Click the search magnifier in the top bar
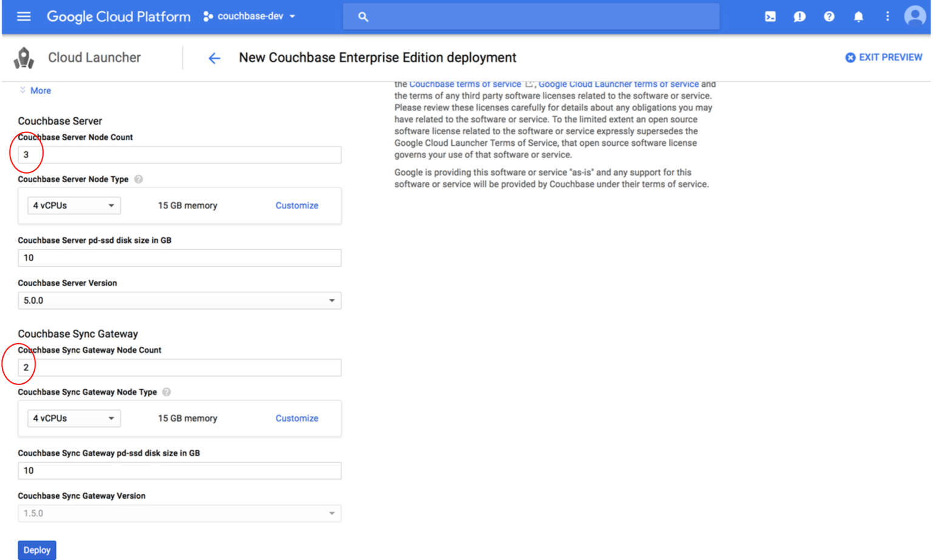The width and height of the screenshot is (933, 560). click(363, 16)
